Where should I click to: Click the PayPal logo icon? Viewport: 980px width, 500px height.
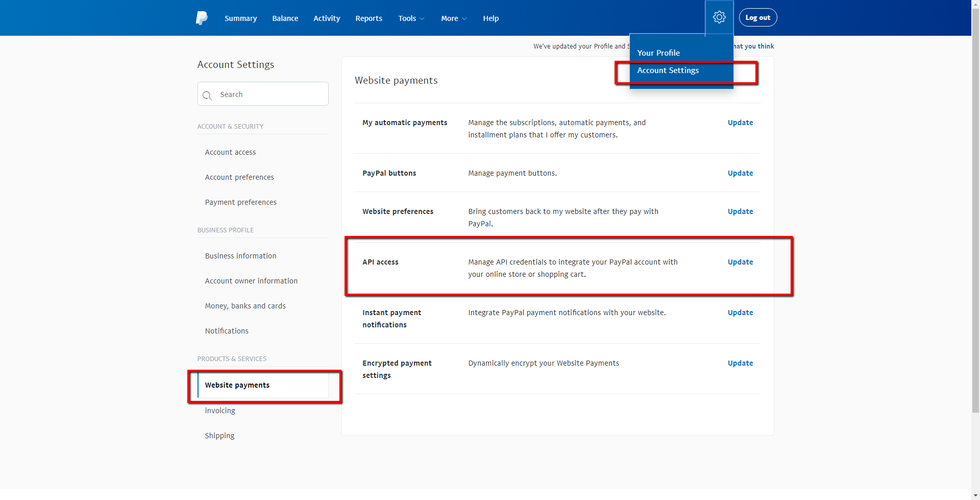point(202,18)
